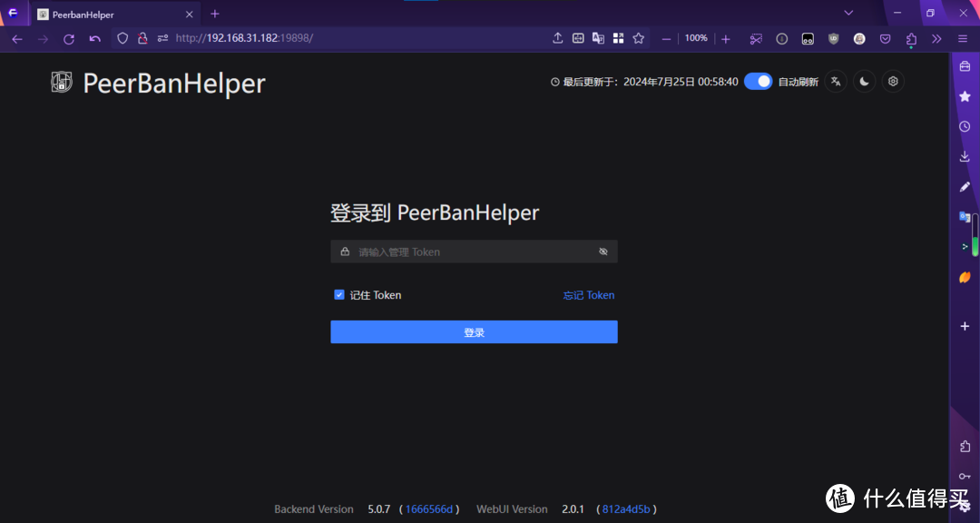The image size is (980, 523).
Task: Open the browser hamburger menu
Action: [962, 38]
